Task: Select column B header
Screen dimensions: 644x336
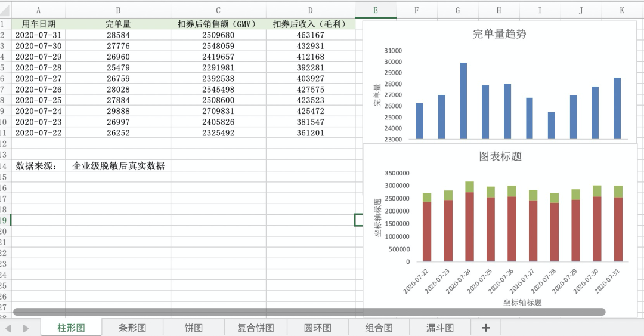Action: [x=118, y=10]
